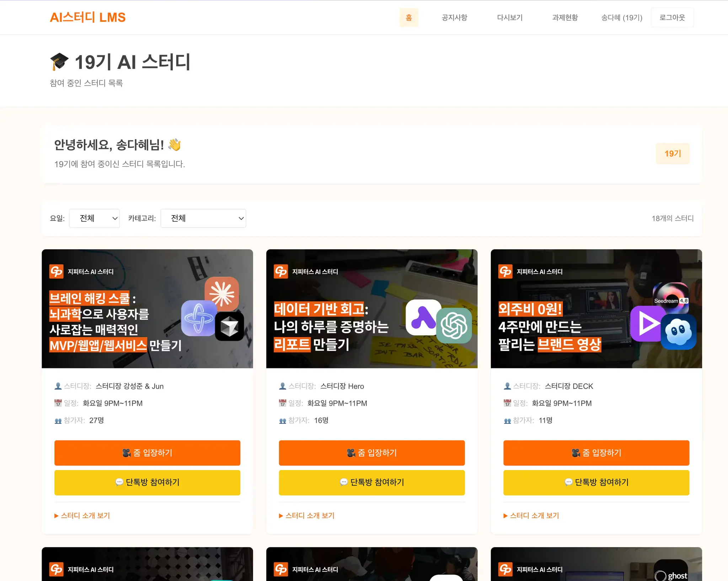
Task: Click 단톡방 참여하기 for 강성준 & Jun study
Action: 148,482
